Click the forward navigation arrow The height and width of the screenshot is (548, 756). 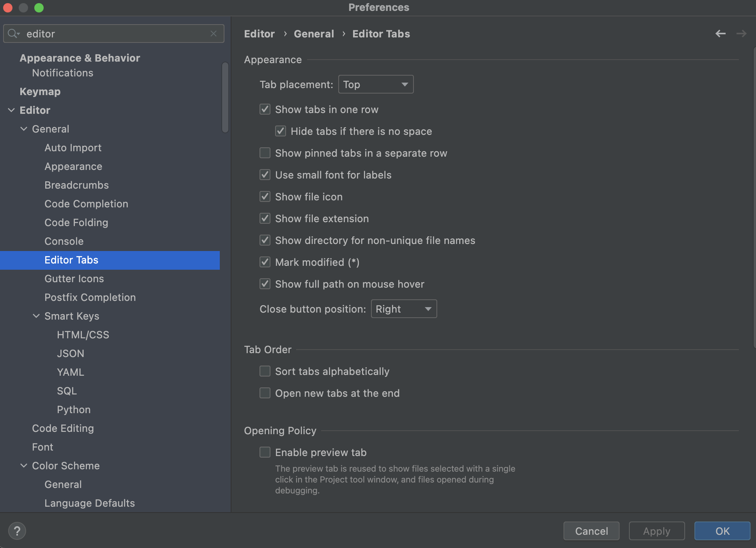pyautogui.click(x=741, y=34)
